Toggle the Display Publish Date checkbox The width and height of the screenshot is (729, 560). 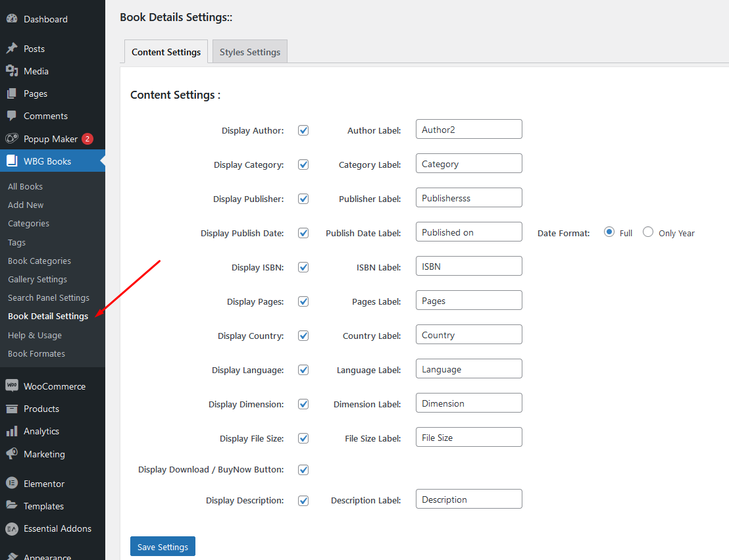pyautogui.click(x=303, y=233)
